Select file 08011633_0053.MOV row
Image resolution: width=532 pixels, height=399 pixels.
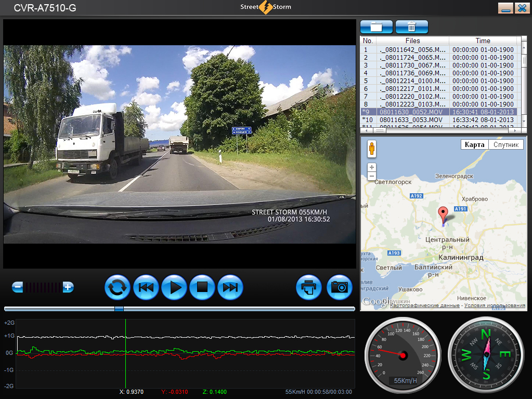pos(439,119)
